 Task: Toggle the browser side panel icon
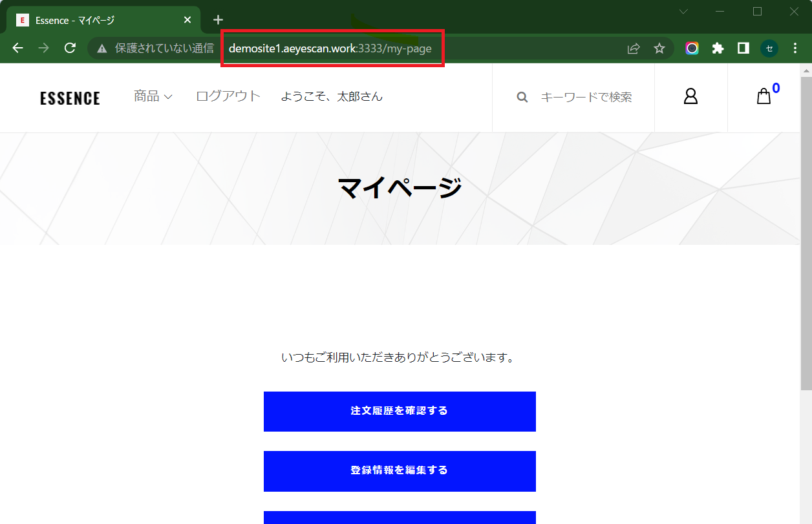(x=743, y=48)
